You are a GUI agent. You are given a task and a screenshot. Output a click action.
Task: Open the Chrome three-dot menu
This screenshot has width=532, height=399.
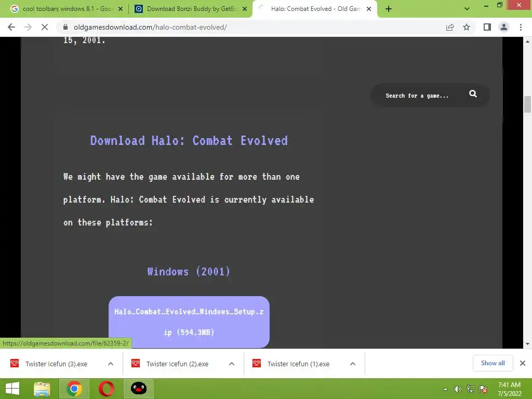click(x=521, y=27)
